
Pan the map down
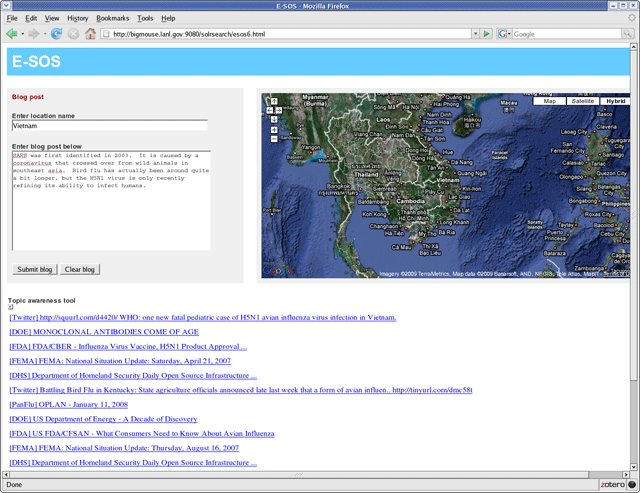point(274,120)
